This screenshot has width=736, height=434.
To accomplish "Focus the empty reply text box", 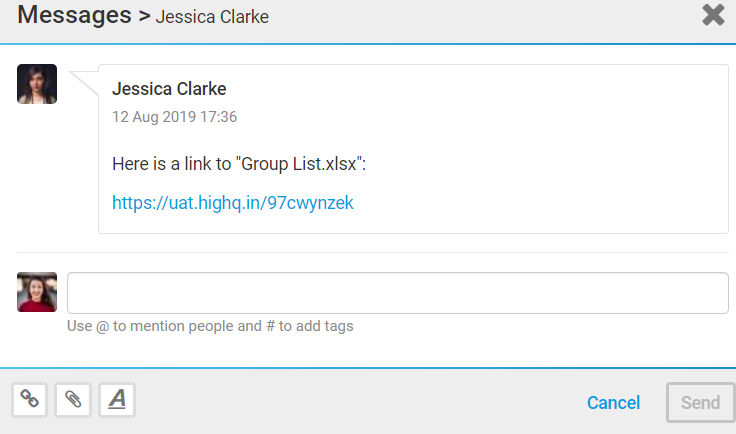I will [398, 293].
